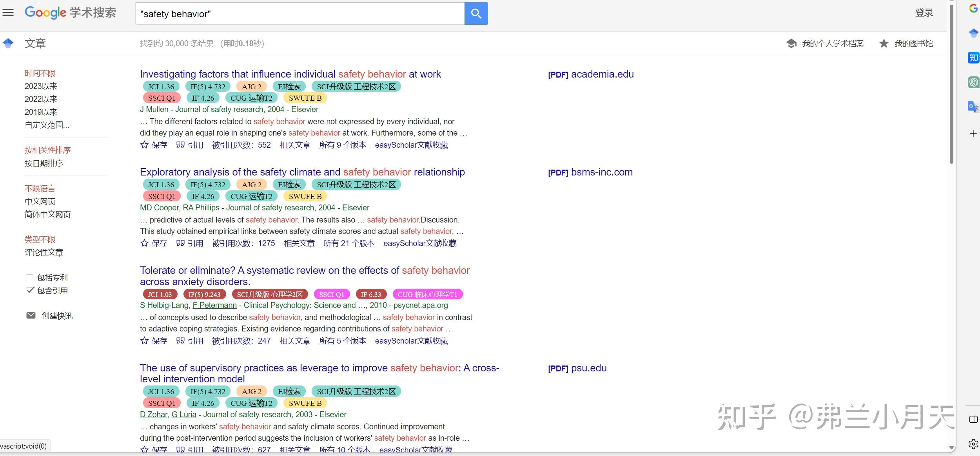View all 21 versions link
The image size is (980, 456).
pos(349,243)
